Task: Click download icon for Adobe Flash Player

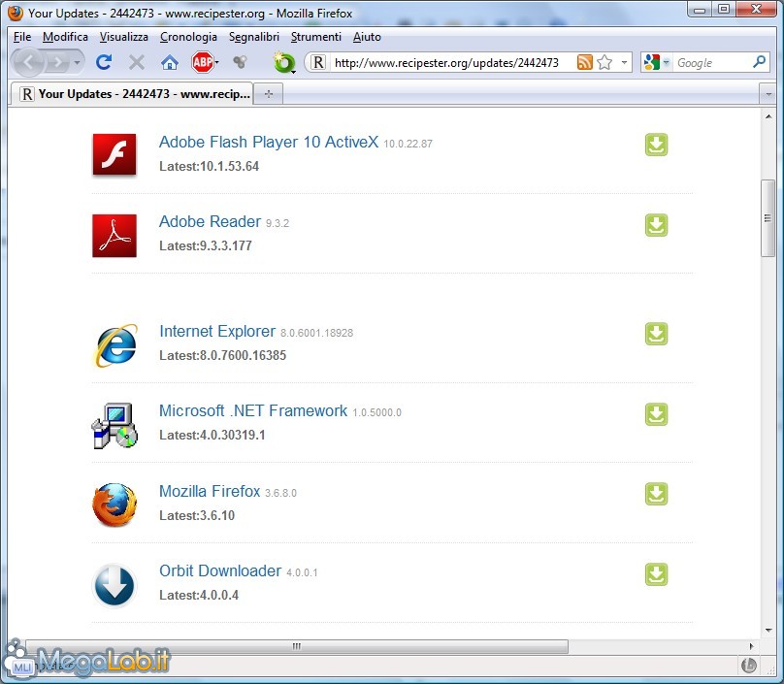Action: [x=656, y=145]
